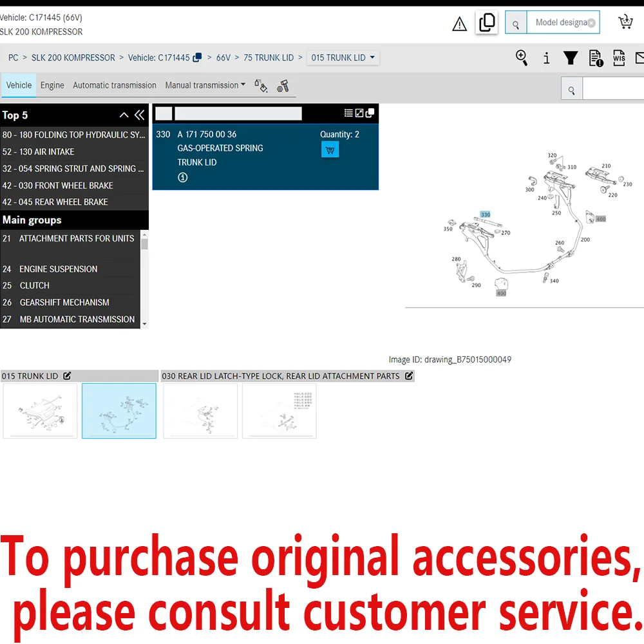
Task: Focus the search box below the toolbar
Action: coord(613,88)
